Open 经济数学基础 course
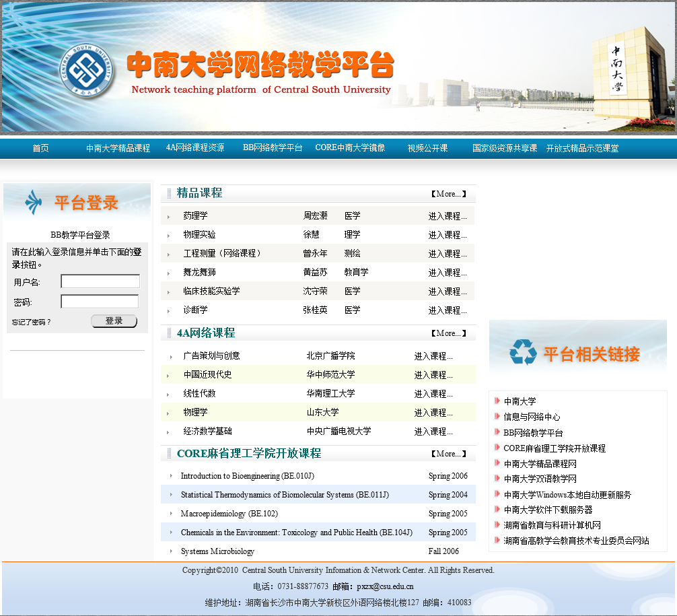The width and height of the screenshot is (677, 616). pos(207,431)
